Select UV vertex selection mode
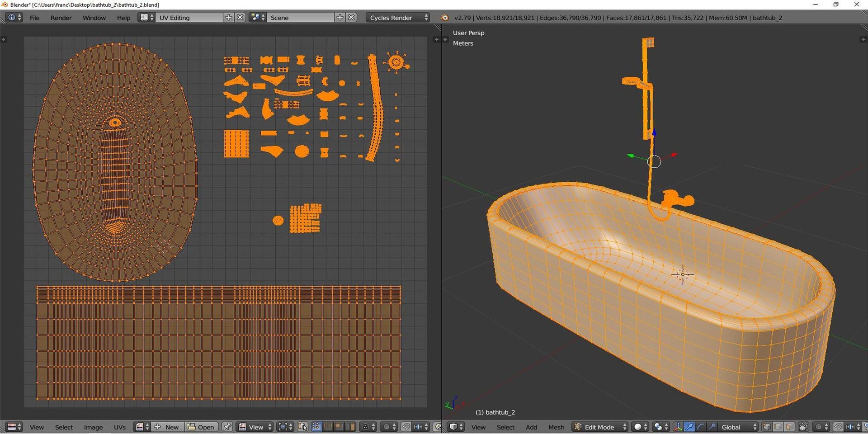 tap(316, 427)
